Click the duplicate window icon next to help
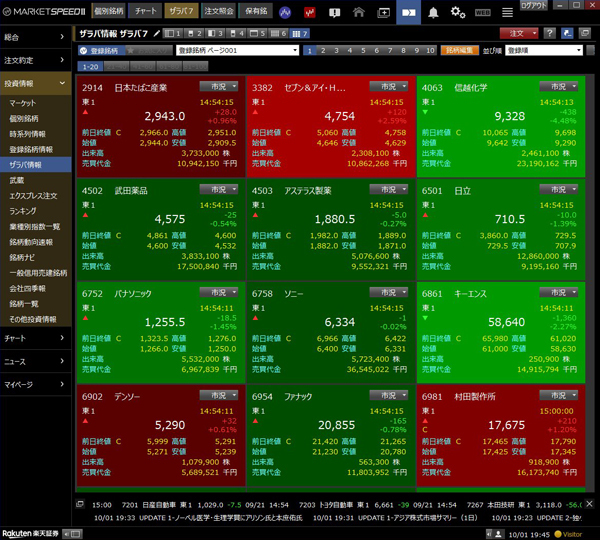The image size is (600, 540). 585,33
